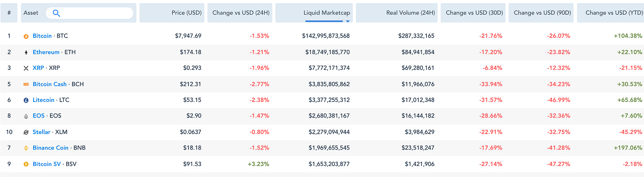644x177 pixels.
Task: Click the Bitcoin SV icon
Action: pos(26,164)
